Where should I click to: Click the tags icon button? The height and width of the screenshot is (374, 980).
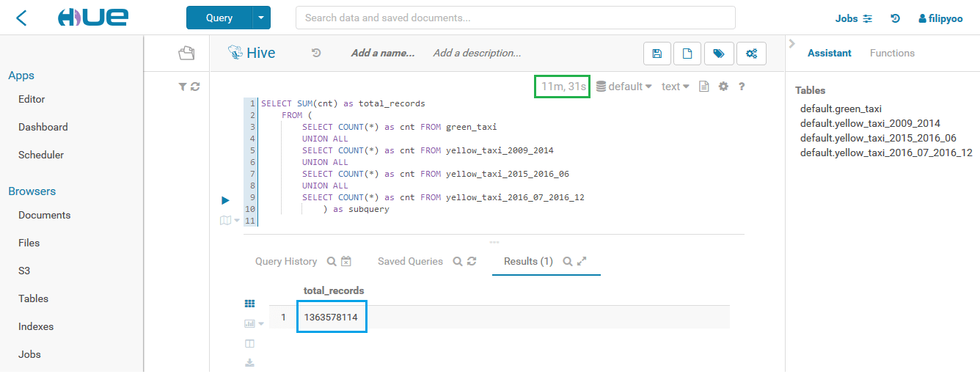[719, 54]
